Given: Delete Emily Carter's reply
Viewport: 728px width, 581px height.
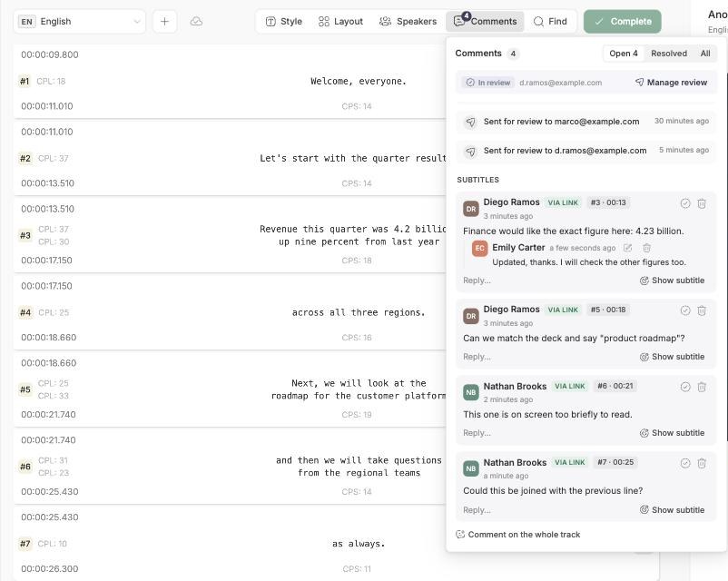Looking at the screenshot, I should 646,248.
